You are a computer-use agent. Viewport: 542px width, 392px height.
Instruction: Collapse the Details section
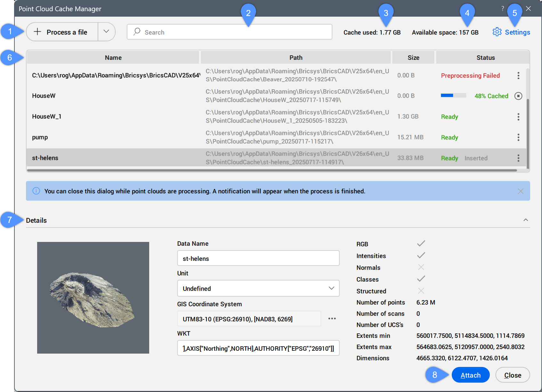click(525, 220)
